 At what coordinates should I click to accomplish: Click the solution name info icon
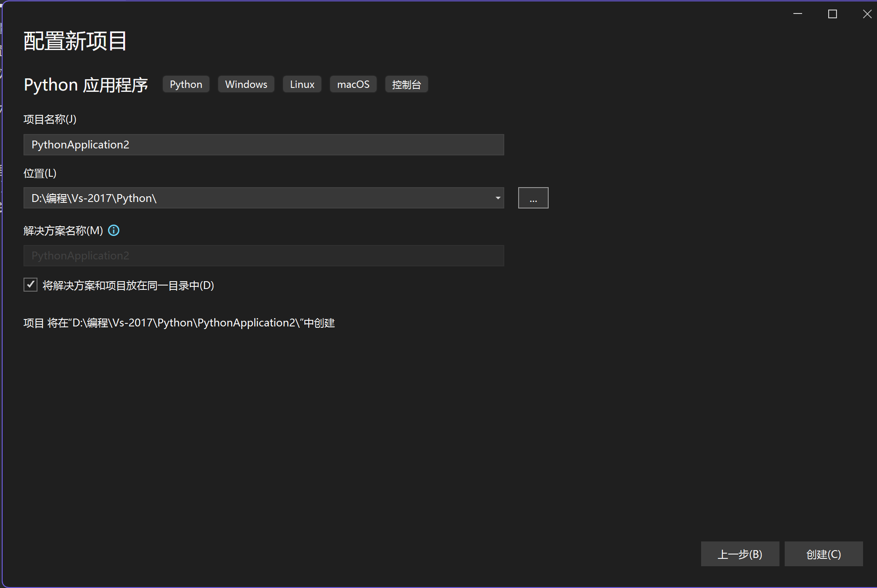tap(114, 230)
